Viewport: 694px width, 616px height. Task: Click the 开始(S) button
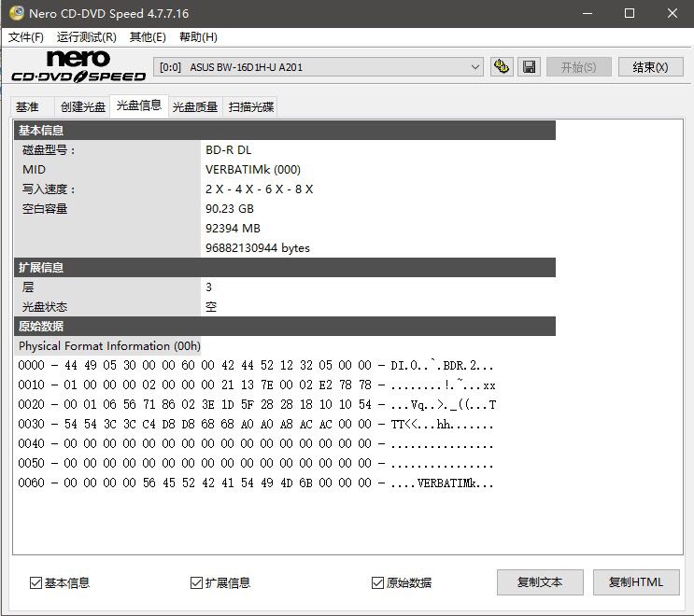coord(578,67)
